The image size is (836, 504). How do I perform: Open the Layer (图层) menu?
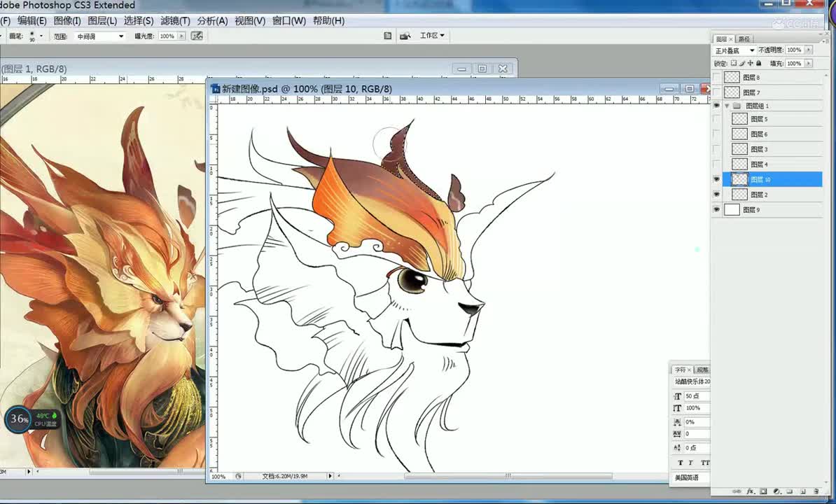tap(102, 21)
